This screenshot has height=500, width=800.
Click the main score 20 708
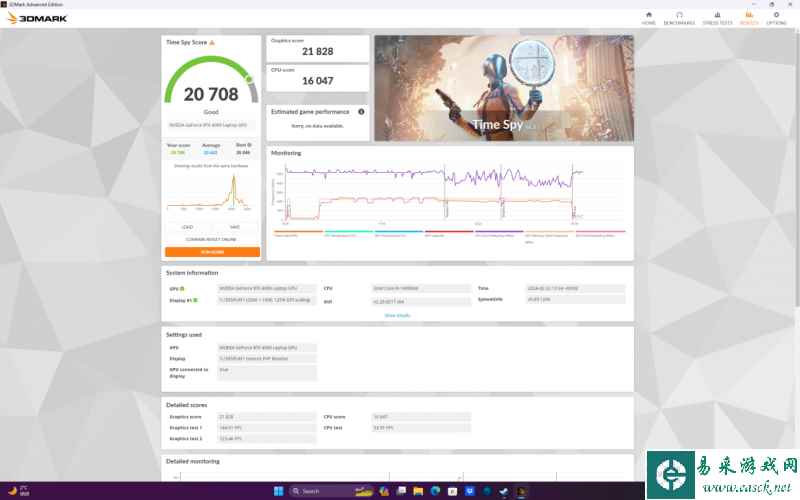211,94
